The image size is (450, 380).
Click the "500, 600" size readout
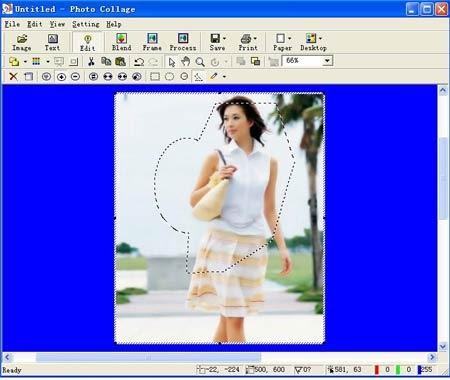coord(270,370)
